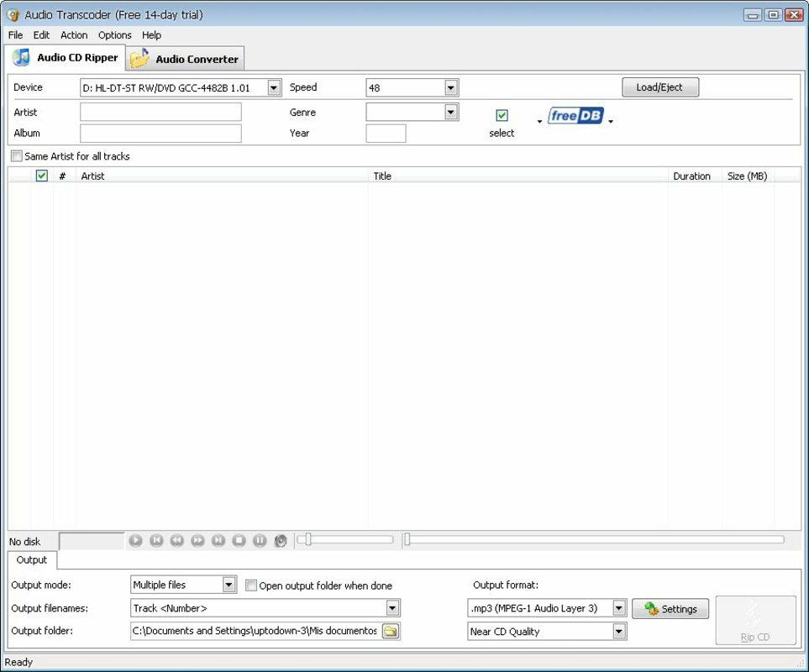Open the Action menu
The width and height of the screenshot is (809, 672).
(74, 35)
